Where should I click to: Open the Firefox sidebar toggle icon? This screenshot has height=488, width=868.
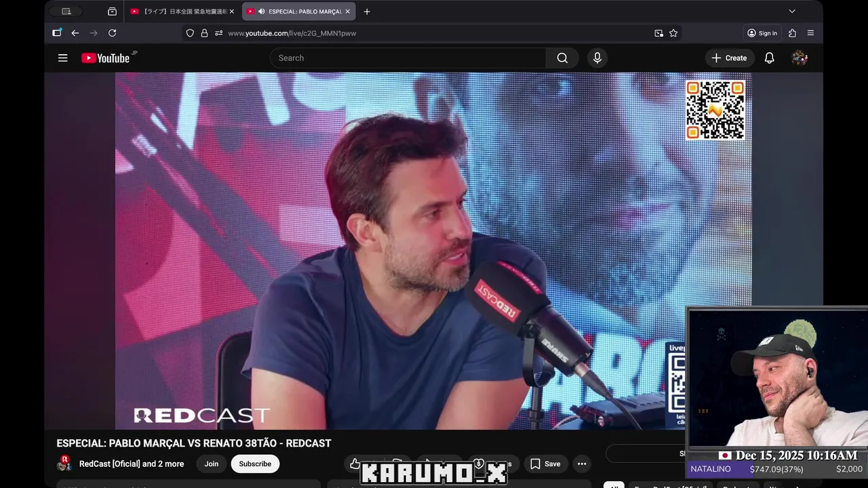(57, 33)
